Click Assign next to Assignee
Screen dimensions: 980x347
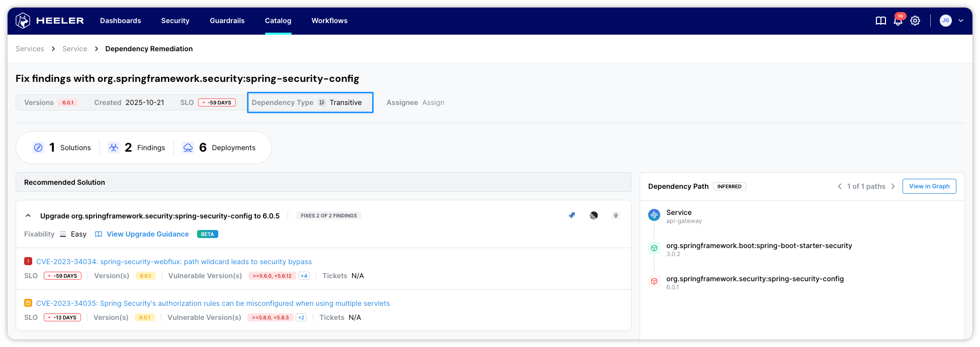pyautogui.click(x=433, y=102)
